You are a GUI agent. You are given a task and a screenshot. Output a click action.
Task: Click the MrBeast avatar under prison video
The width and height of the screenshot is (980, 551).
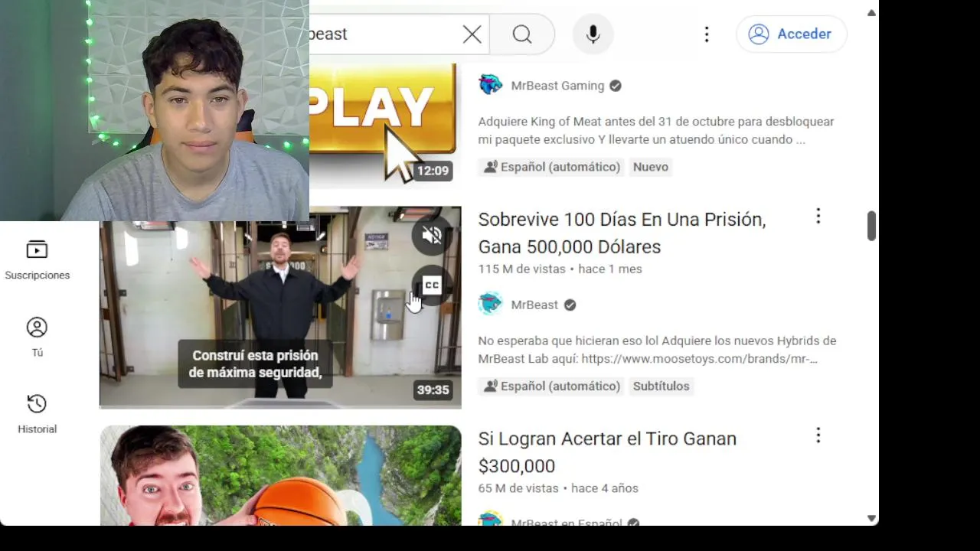coord(490,304)
